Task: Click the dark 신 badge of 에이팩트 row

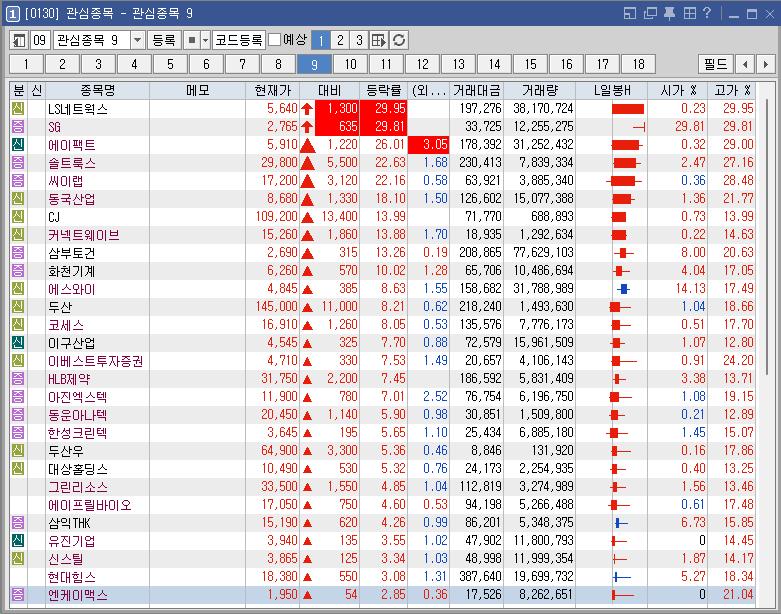Action: point(18,144)
